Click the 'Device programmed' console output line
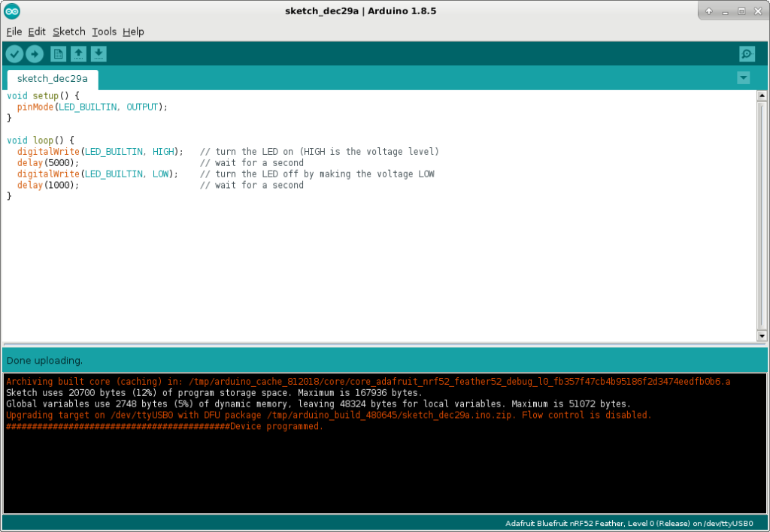770x532 pixels. (x=277, y=426)
